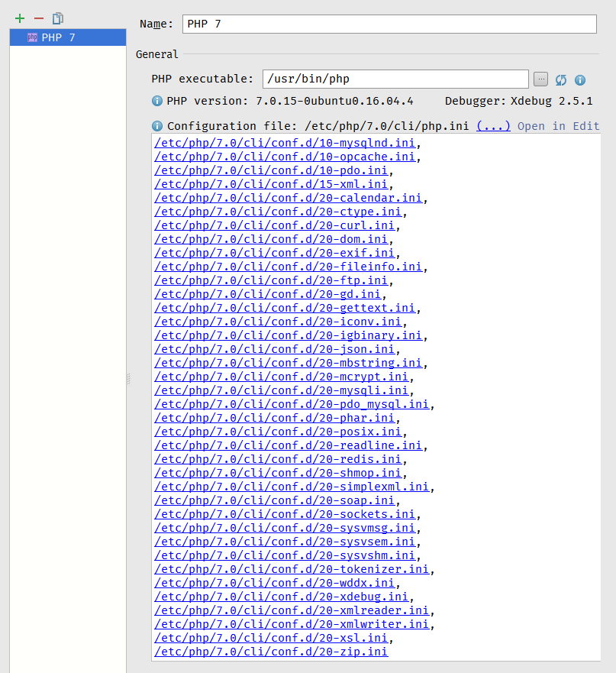
Task: Open 10-opcache.ini config file link
Action: (285, 157)
